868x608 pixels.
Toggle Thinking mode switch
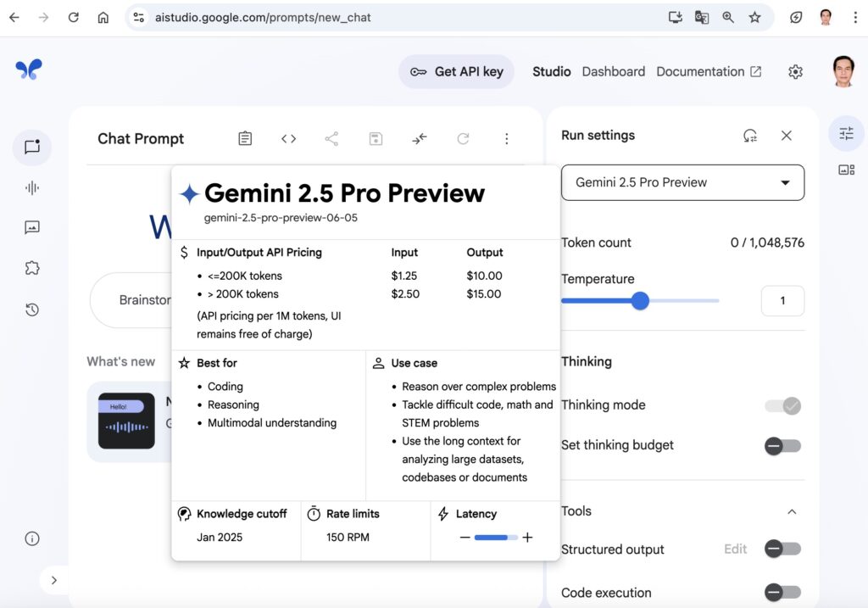pyautogui.click(x=782, y=406)
